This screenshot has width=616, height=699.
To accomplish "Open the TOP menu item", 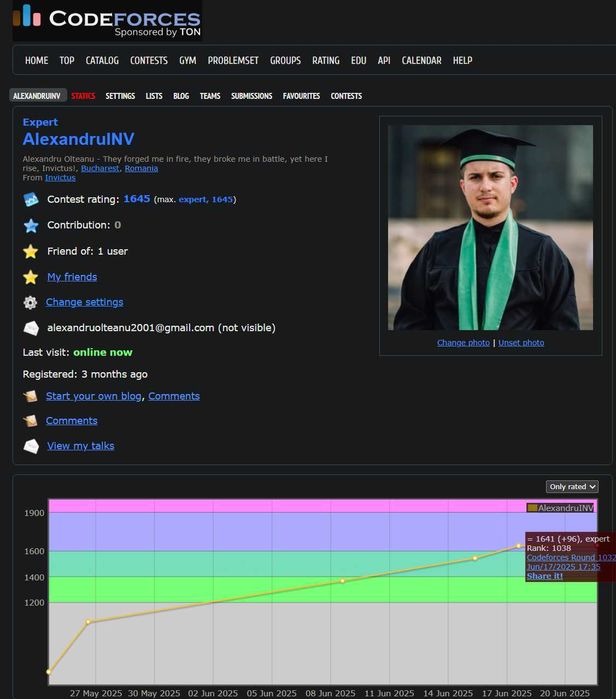I will pyautogui.click(x=67, y=60).
